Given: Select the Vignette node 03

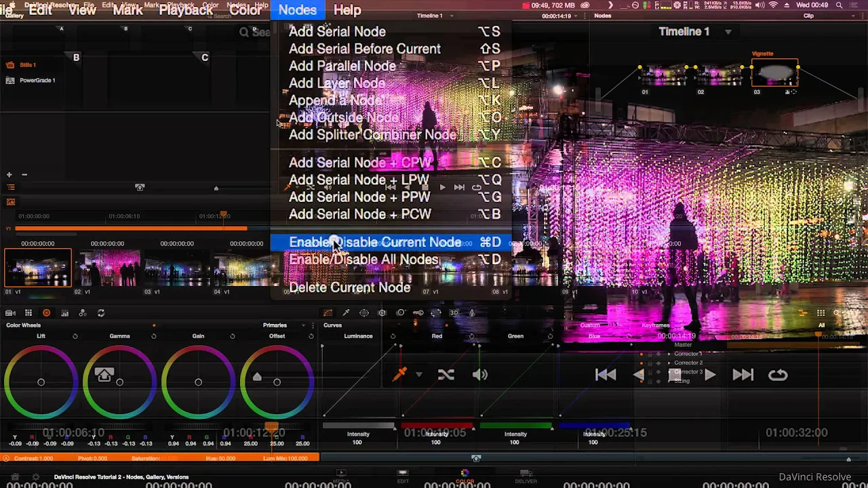Looking at the screenshot, I should [x=775, y=73].
